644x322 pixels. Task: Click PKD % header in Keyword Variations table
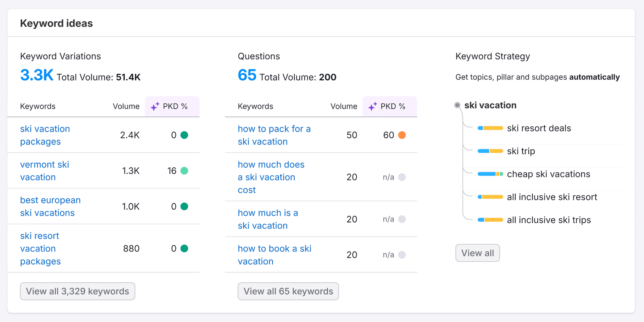[172, 106]
